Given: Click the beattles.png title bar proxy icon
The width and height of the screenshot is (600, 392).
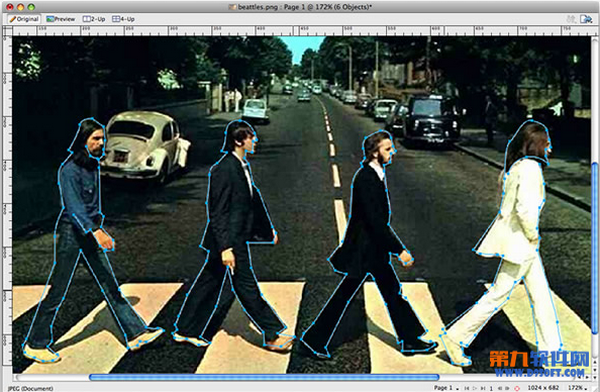Looking at the screenshot, I should [x=232, y=7].
